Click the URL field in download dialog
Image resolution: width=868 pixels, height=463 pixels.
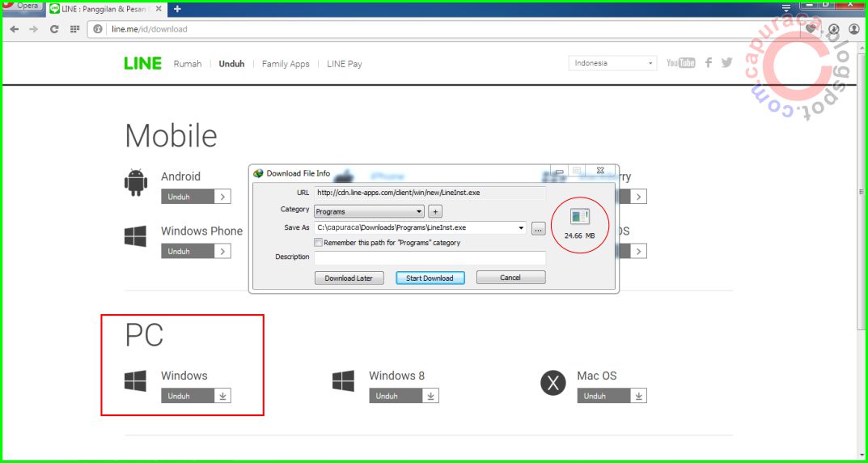tap(430, 193)
